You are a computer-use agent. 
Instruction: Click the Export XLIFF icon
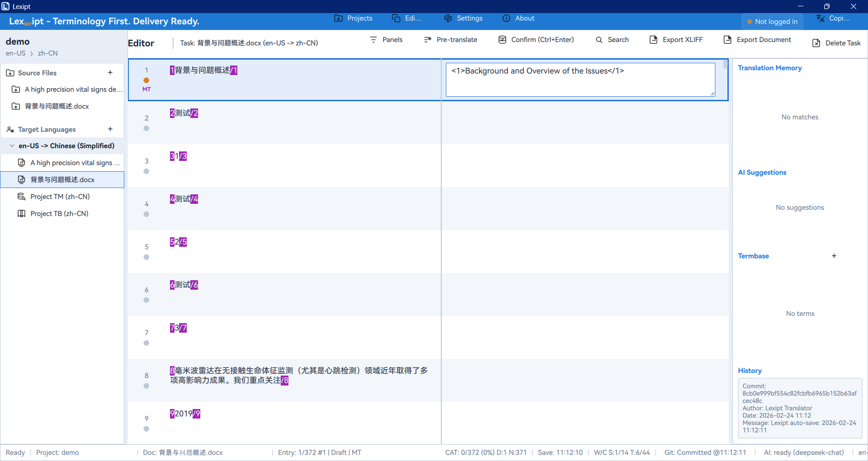tap(653, 40)
